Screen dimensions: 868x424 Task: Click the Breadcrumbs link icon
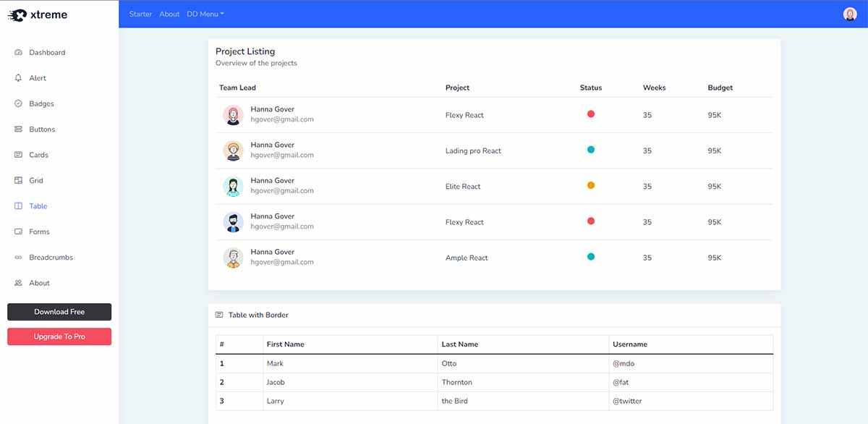(x=18, y=258)
